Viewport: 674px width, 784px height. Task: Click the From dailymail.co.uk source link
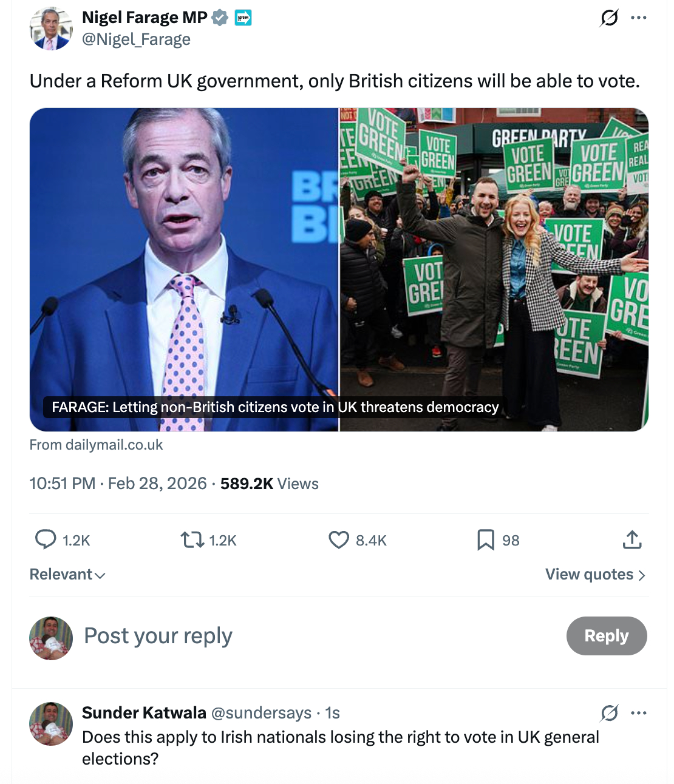click(x=96, y=445)
